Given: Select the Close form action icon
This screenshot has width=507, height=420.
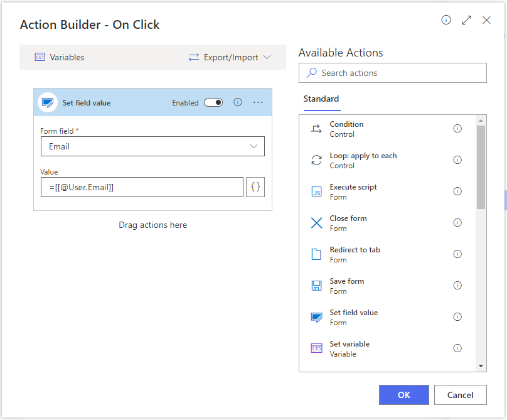Looking at the screenshot, I should (317, 222).
